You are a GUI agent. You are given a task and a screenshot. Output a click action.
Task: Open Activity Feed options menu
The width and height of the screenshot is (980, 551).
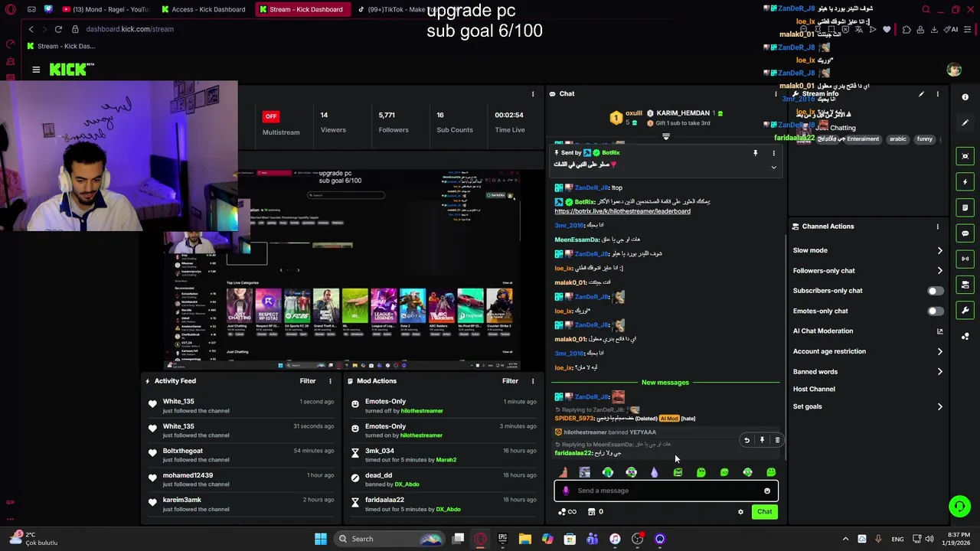coord(331,381)
